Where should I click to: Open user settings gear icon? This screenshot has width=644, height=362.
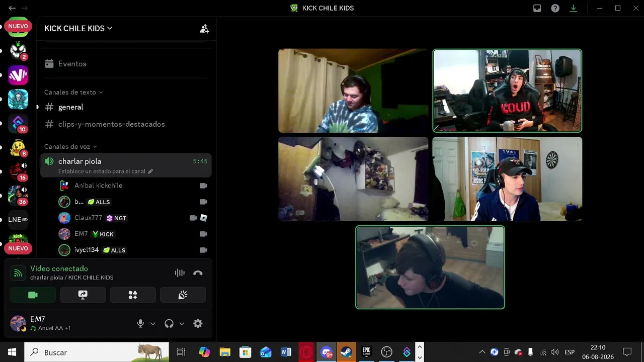198,324
